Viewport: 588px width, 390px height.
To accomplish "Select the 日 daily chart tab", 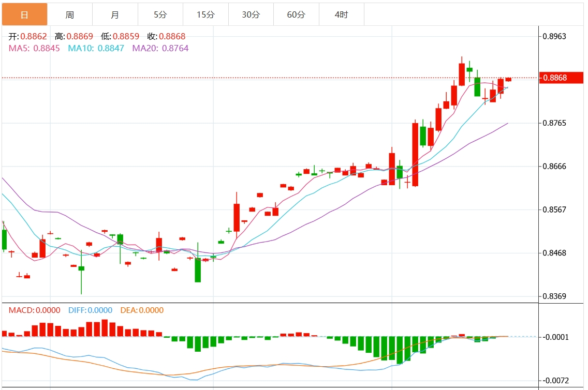I will [x=24, y=14].
